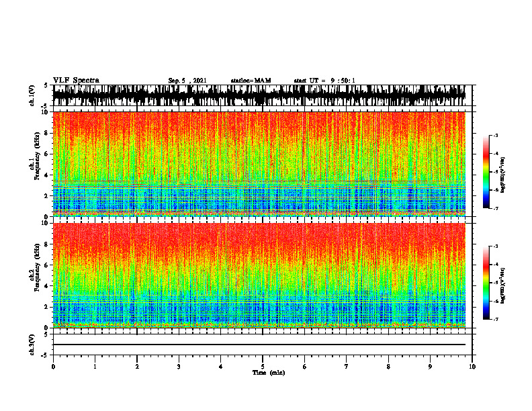This screenshot has height=411, width=532.
Task: Click the "-3" label on ch.1 color bar
Action: 496,135
